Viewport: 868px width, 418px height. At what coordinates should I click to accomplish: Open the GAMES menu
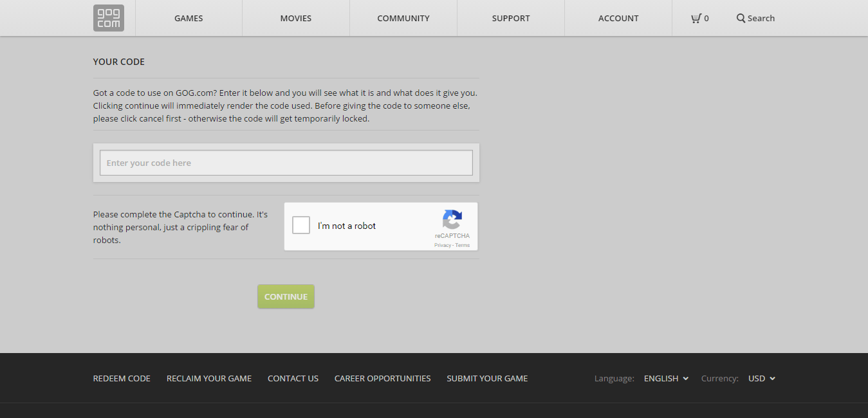pyautogui.click(x=189, y=18)
